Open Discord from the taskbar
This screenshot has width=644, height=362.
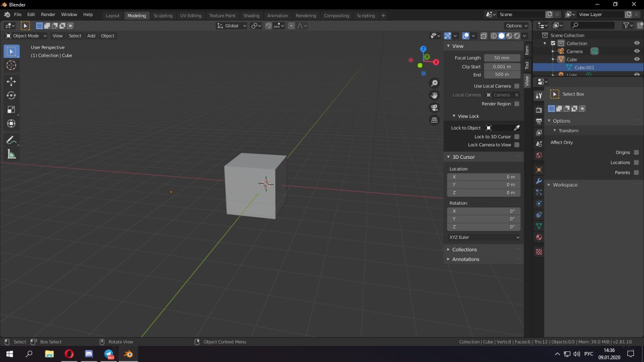(x=89, y=354)
